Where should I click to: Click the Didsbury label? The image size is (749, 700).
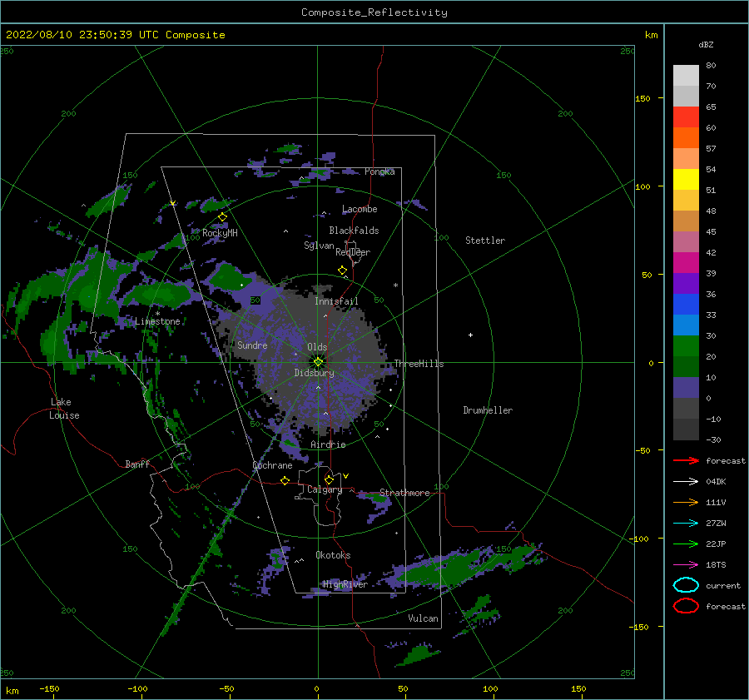[x=314, y=373]
